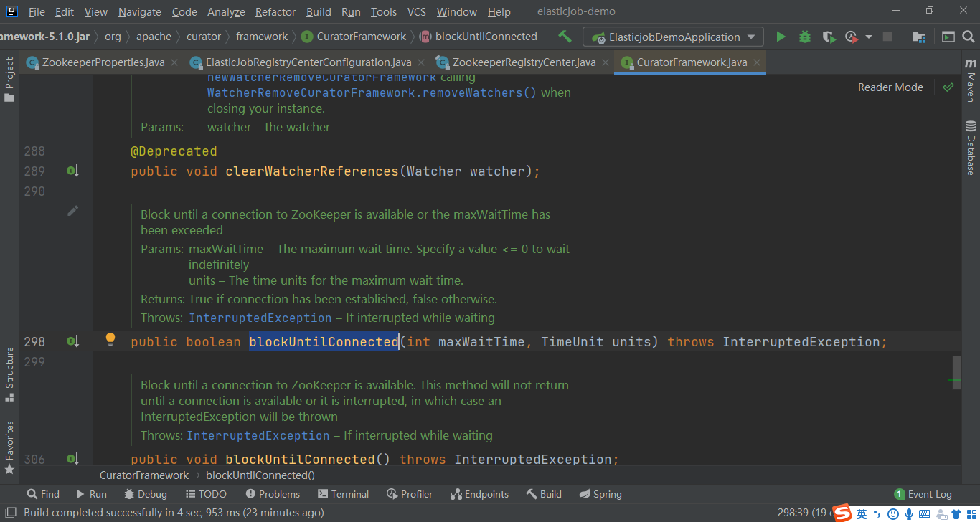Click blockUntilConnected() in bottom breadcrumb
This screenshot has width=980, height=522.
tap(260, 475)
